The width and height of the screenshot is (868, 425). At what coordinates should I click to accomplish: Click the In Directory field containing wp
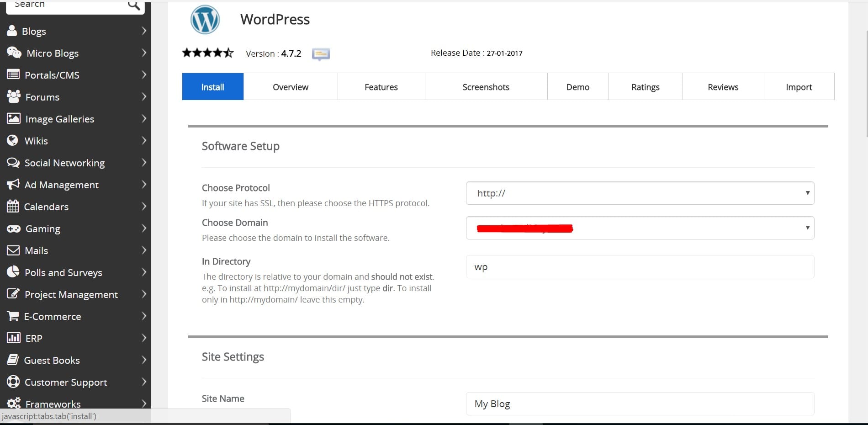[x=640, y=266]
